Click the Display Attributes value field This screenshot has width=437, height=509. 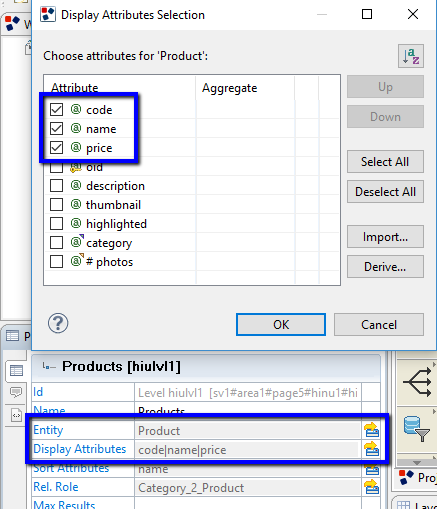click(x=248, y=450)
